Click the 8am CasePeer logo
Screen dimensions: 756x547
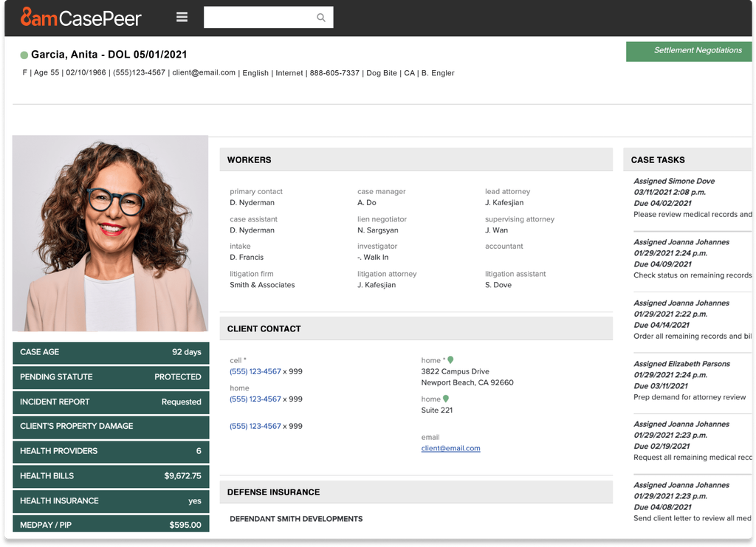coord(81,18)
